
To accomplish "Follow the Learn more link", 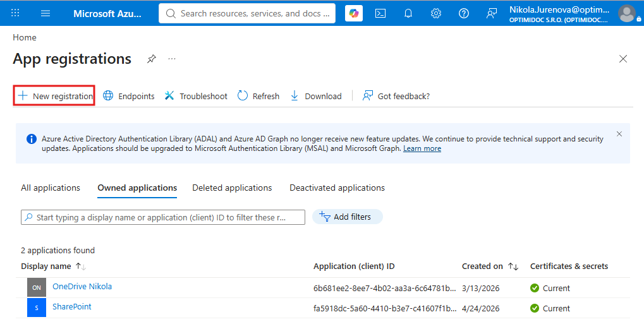I will pyautogui.click(x=422, y=148).
